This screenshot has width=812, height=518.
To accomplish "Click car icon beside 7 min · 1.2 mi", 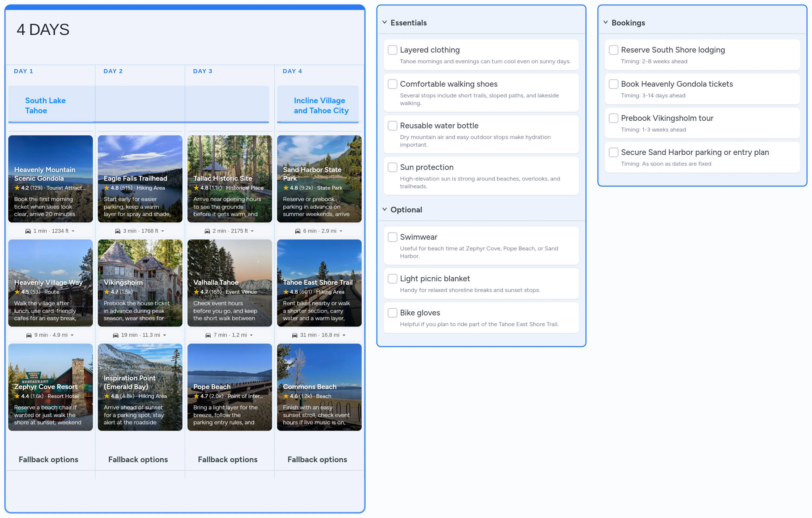I will pos(208,335).
